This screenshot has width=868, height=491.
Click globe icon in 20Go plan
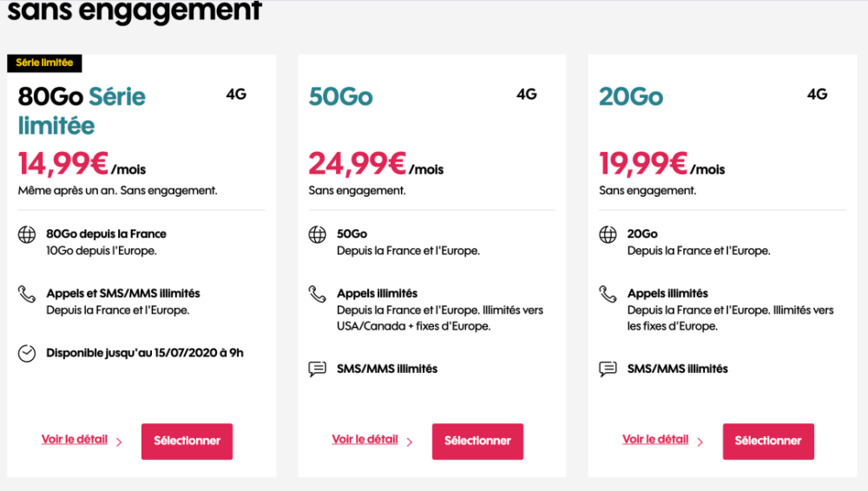[608, 234]
